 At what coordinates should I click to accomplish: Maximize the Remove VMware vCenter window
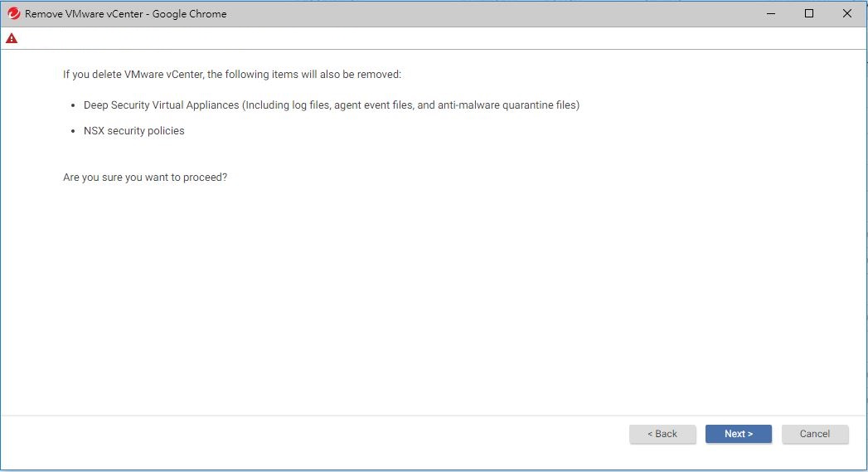pos(809,14)
